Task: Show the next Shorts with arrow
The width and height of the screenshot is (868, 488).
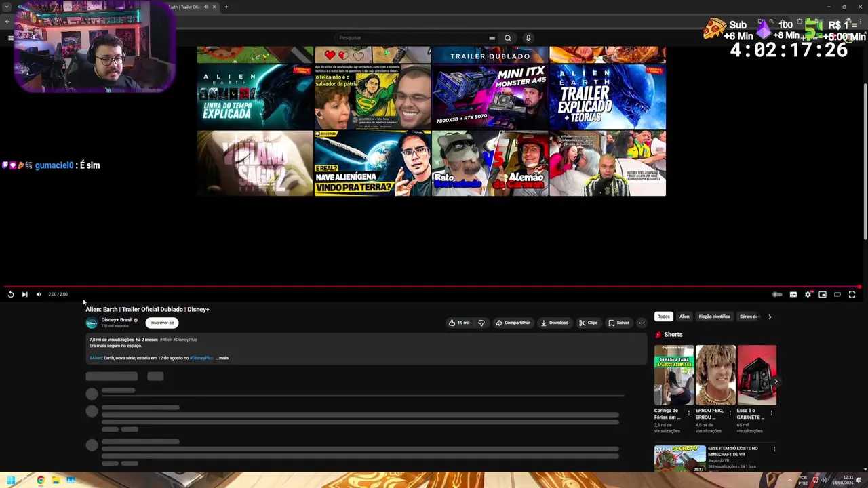Action: [x=775, y=382]
